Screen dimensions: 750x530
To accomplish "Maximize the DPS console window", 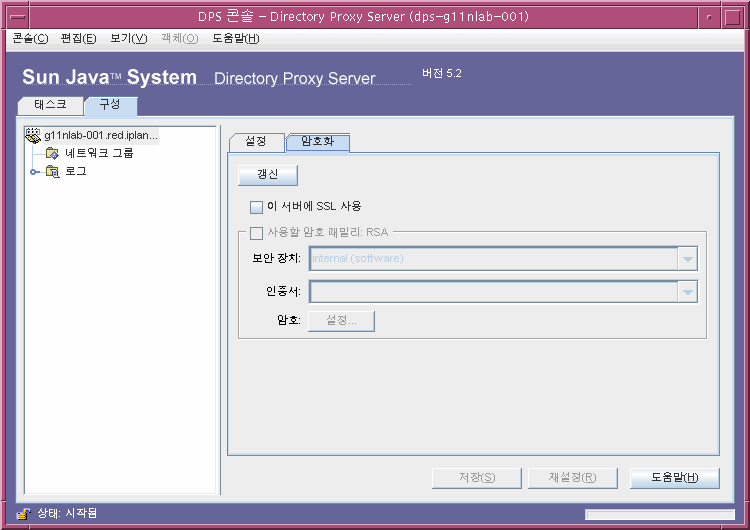I will pos(732,17).
